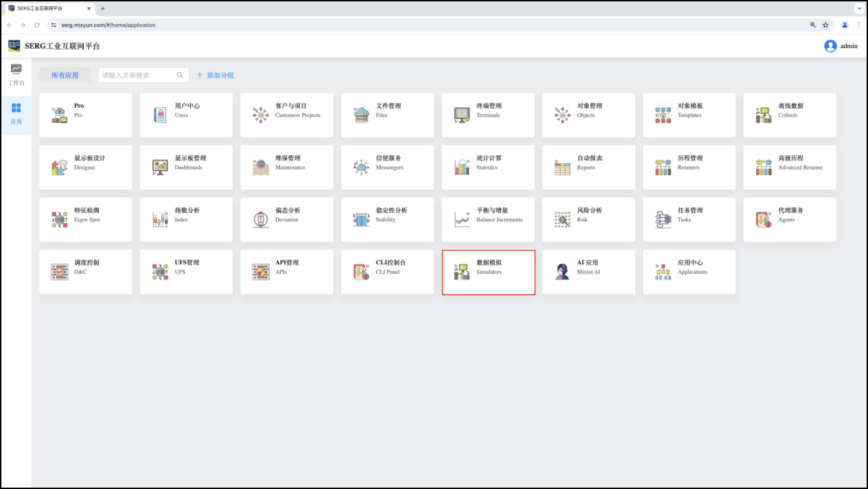Select the 所有应用 group tab
The image size is (868, 489).
click(65, 75)
